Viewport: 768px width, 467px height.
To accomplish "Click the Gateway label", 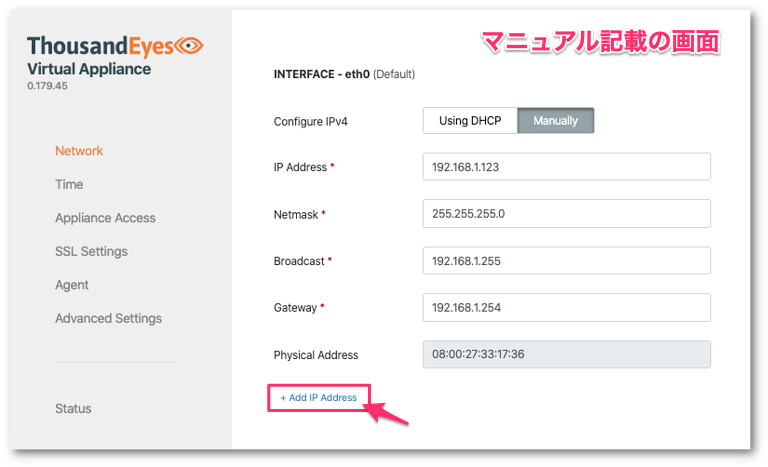I will (295, 308).
